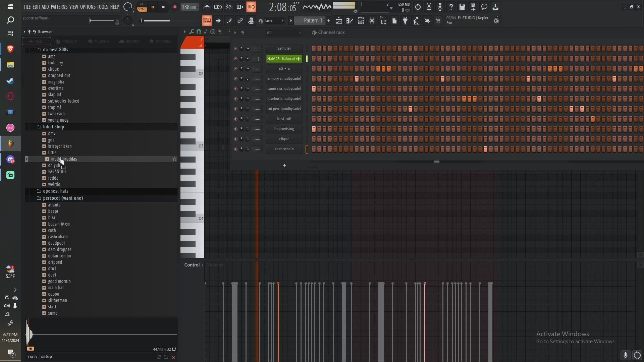Open the Control event type dropdown
This screenshot has height=362, width=644.
(194, 265)
